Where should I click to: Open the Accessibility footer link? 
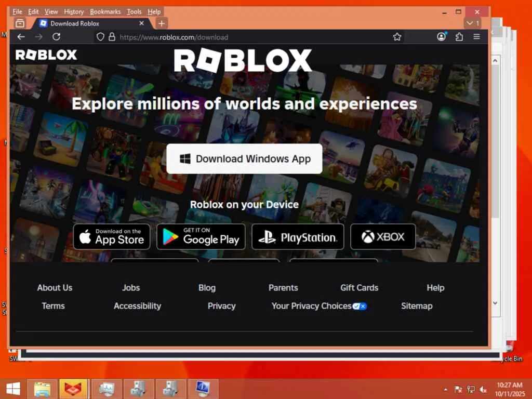coord(137,306)
